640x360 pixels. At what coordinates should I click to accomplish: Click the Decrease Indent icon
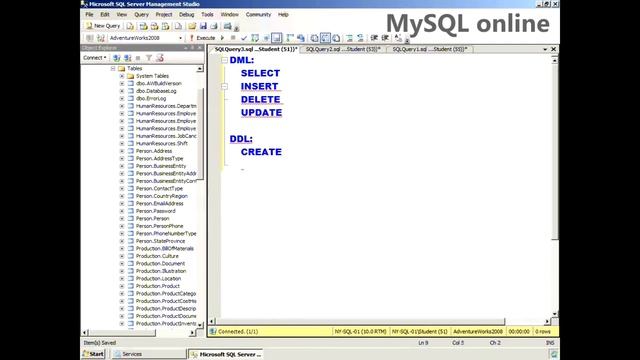[x=374, y=38]
